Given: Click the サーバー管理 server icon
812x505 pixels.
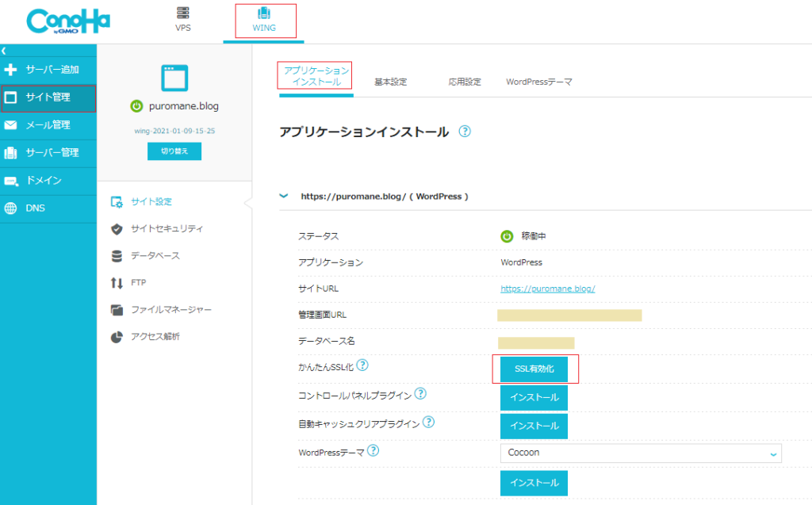Looking at the screenshot, I should coord(10,153).
